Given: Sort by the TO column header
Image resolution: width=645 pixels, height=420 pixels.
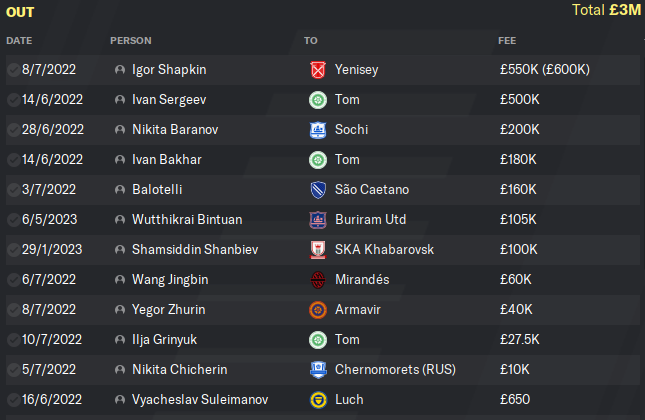Looking at the screenshot, I should point(311,41).
